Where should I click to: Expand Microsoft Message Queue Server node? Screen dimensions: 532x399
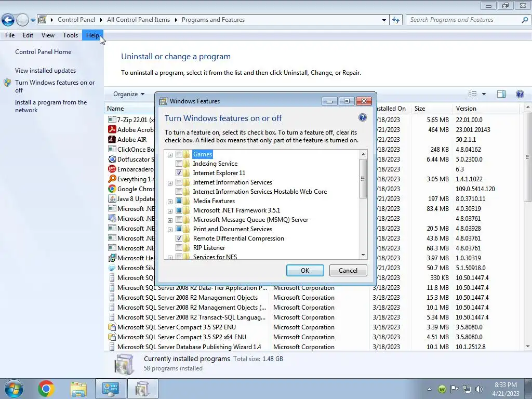coord(170,220)
